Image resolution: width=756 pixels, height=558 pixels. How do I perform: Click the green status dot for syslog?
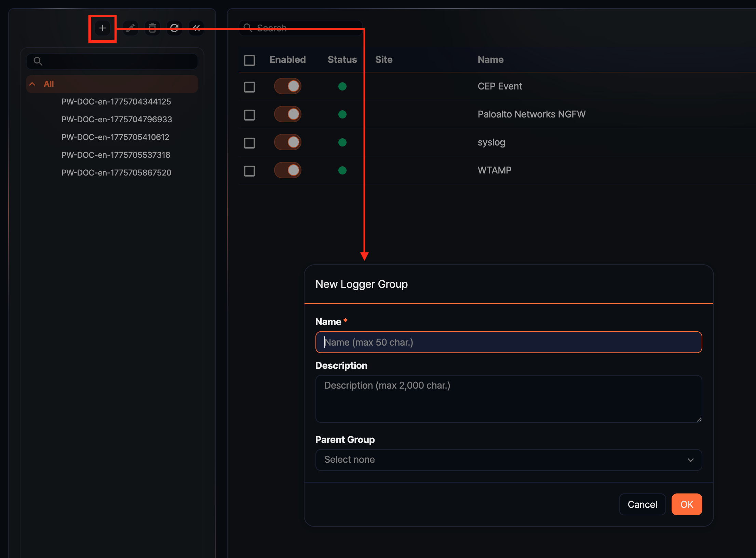point(342,142)
